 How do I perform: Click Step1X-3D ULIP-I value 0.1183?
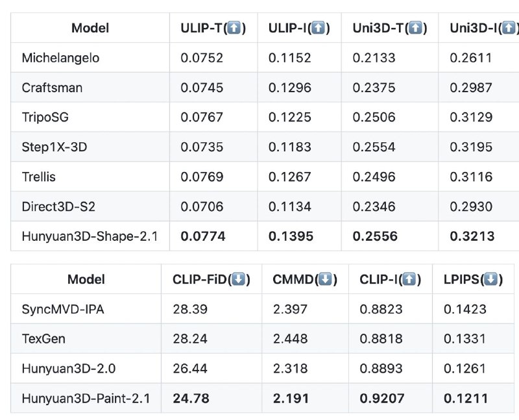290,147
